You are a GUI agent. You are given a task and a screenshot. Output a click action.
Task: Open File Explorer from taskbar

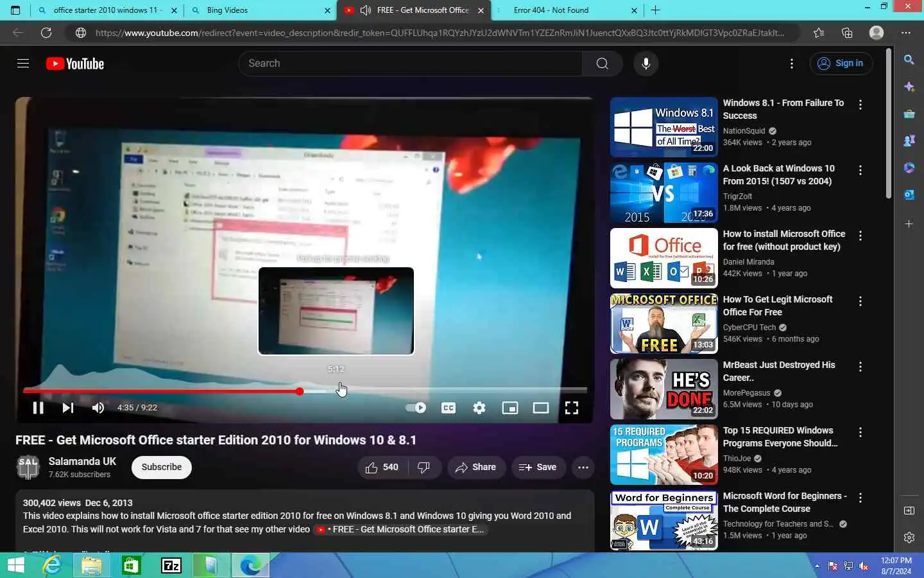click(92, 565)
